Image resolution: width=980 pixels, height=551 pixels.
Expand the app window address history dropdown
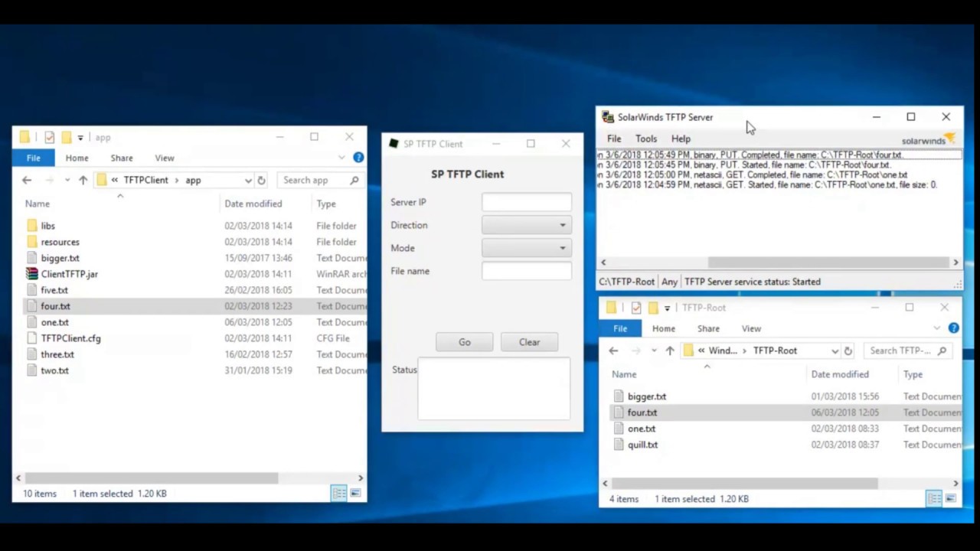[248, 181]
